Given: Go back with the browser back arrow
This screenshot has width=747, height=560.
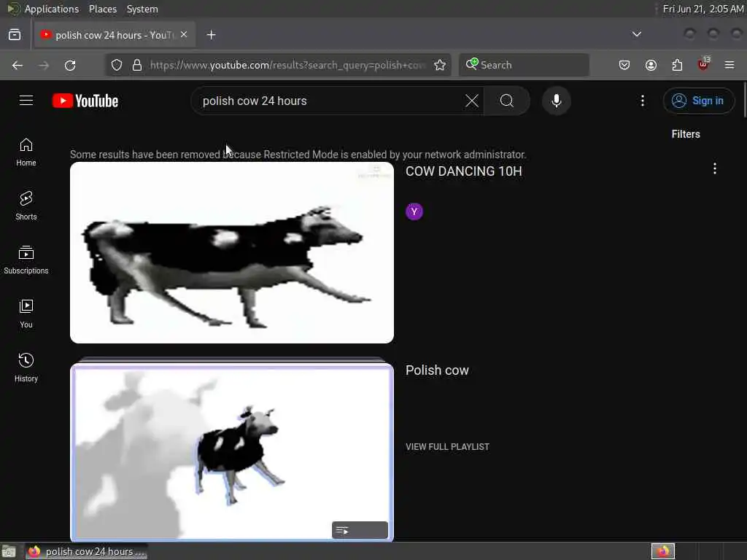Looking at the screenshot, I should point(18,65).
